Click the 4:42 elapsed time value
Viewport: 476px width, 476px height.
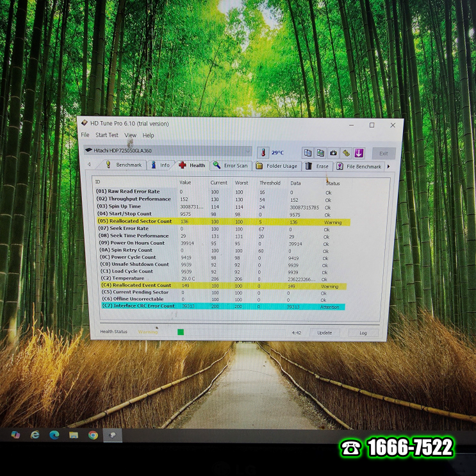pyautogui.click(x=296, y=332)
